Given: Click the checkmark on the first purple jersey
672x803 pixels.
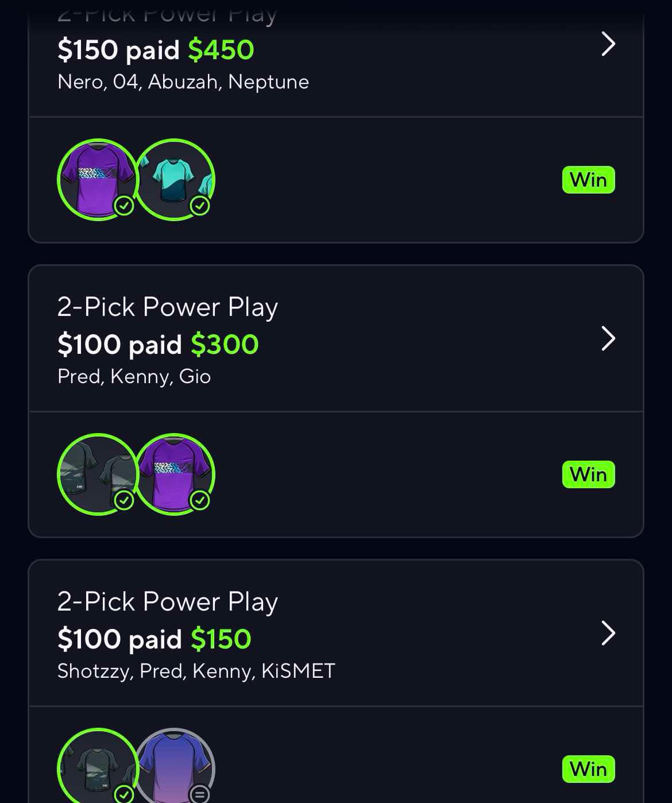Looking at the screenshot, I should tap(124, 205).
